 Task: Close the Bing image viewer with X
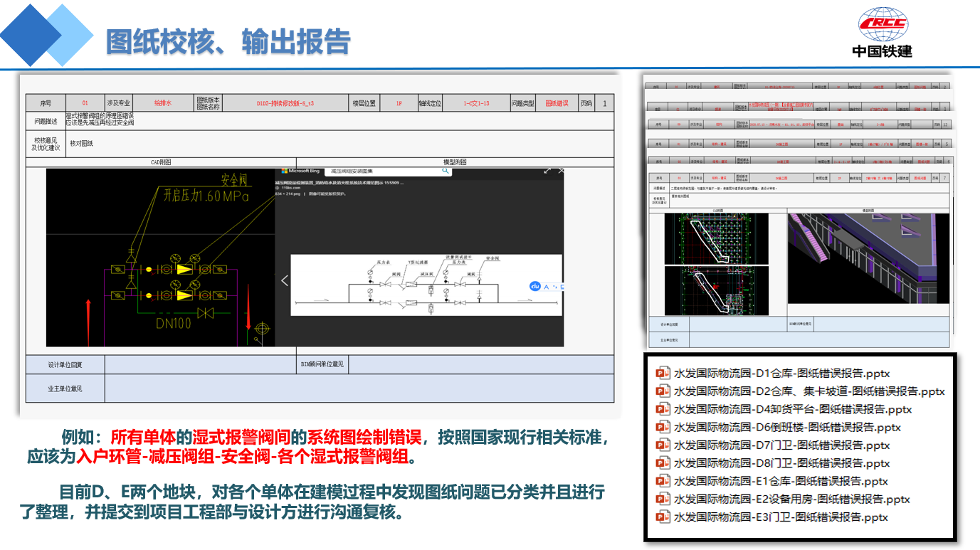click(561, 171)
